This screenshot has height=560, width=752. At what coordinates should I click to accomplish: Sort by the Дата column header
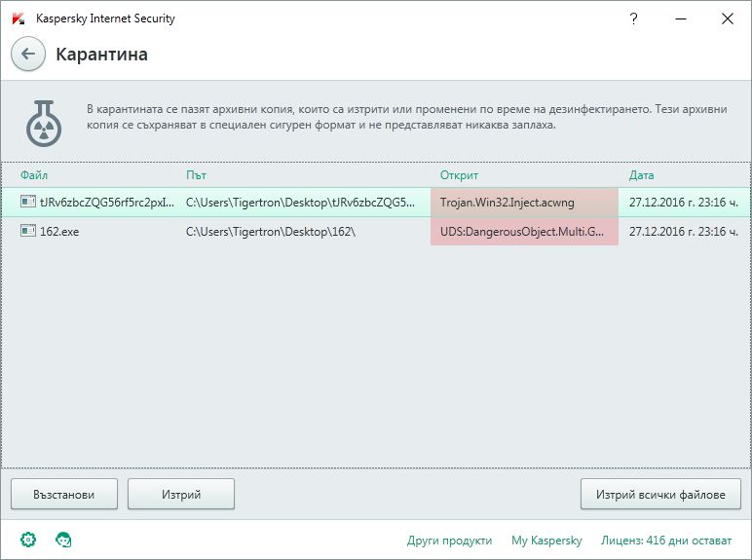pyautogui.click(x=641, y=175)
